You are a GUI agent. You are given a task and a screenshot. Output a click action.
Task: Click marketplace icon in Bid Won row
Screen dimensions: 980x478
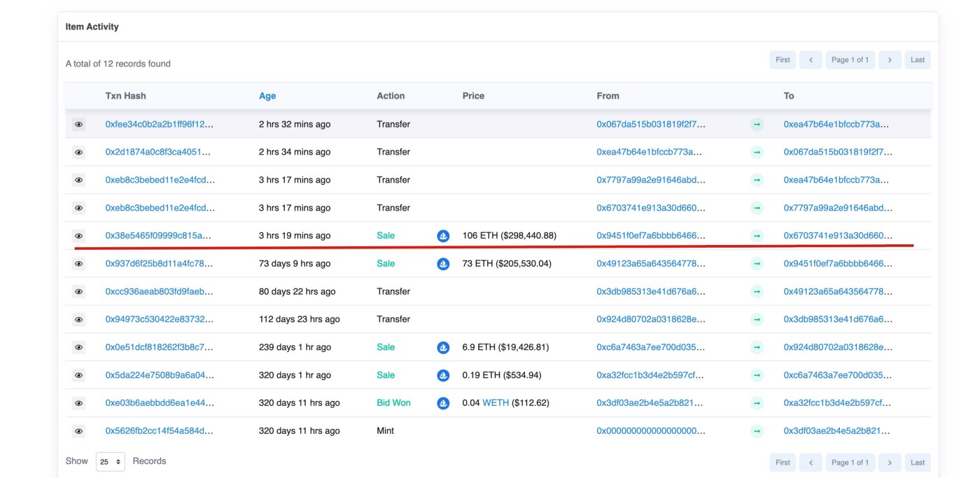[443, 403]
